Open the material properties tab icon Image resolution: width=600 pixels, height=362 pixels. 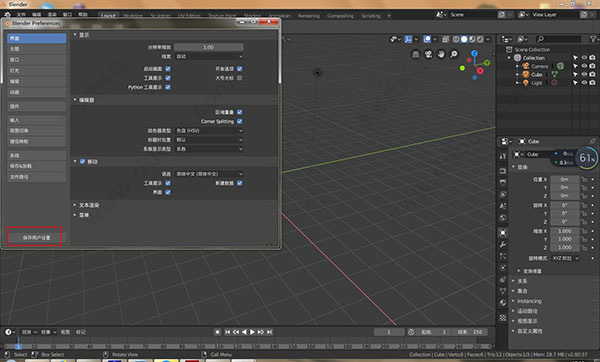click(x=503, y=303)
